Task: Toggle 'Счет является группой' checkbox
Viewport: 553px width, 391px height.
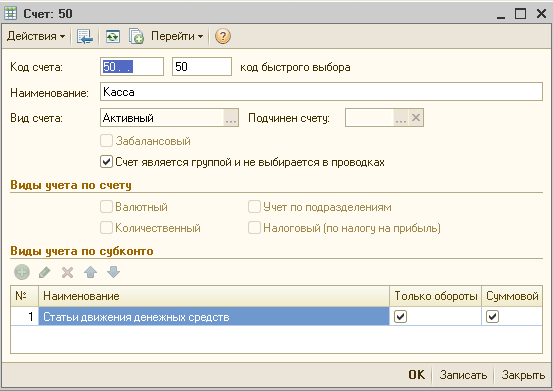Action: point(106,162)
